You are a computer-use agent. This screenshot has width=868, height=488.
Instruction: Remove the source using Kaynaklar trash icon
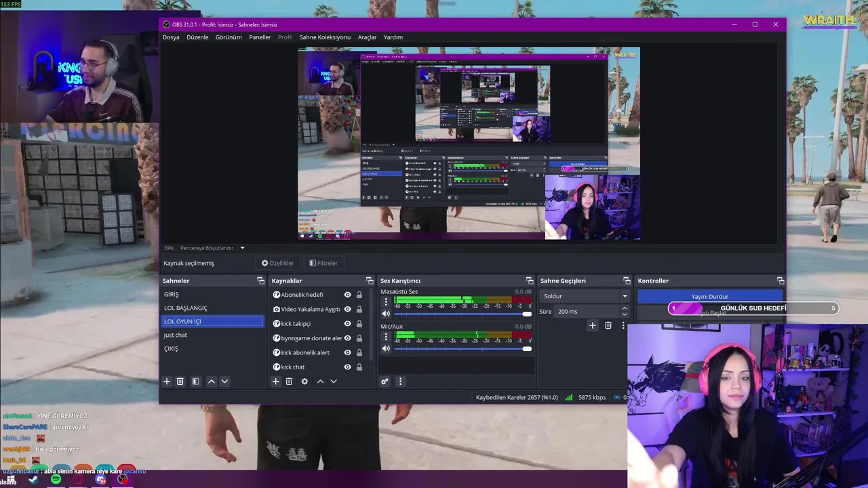[x=289, y=382]
